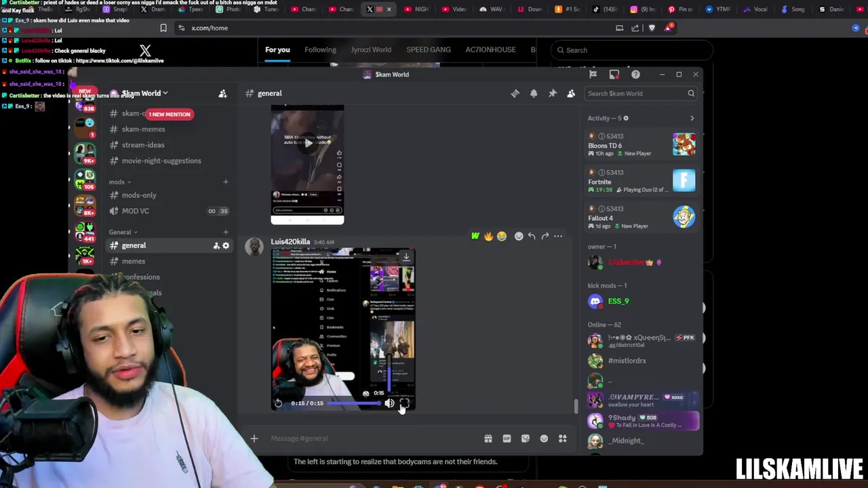The height and width of the screenshot is (488, 868).
Task: Open apps launcher icon in message bar
Action: 562,439
